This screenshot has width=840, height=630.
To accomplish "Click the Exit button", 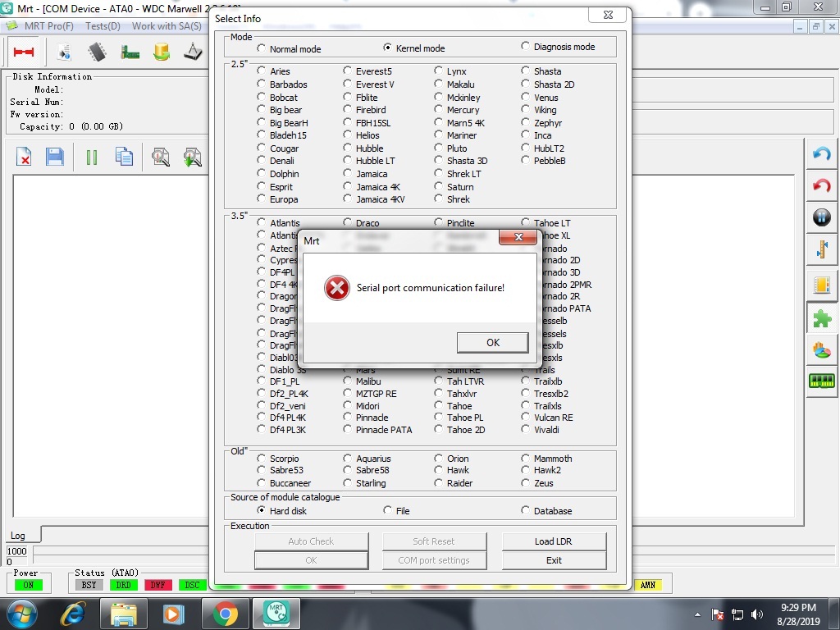I will (x=554, y=559).
